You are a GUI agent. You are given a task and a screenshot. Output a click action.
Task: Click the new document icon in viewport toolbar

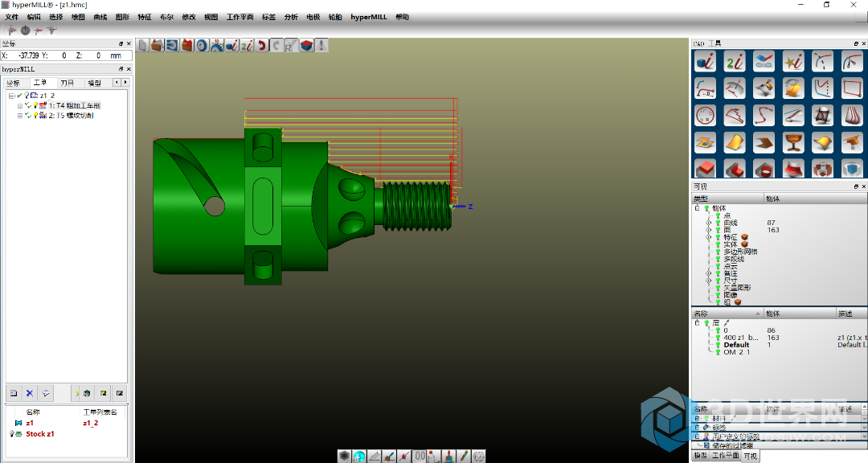143,45
